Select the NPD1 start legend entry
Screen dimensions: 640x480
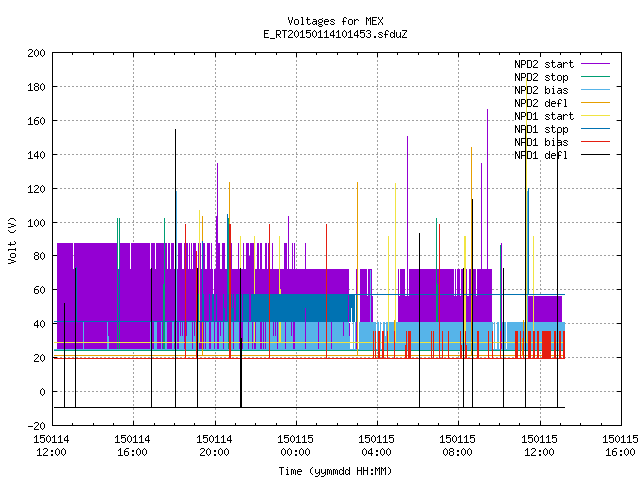click(x=544, y=116)
